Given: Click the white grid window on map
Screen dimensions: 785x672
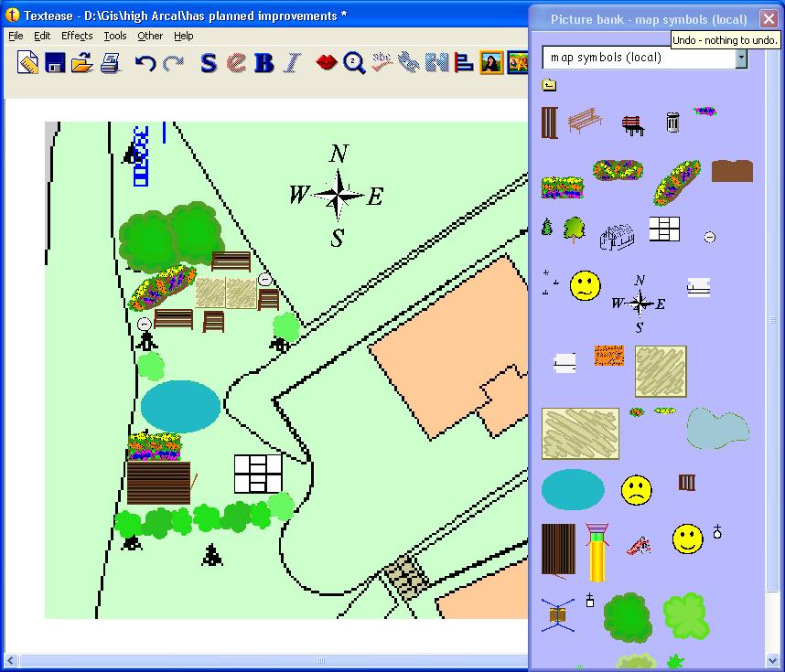Looking at the screenshot, I should 258,474.
